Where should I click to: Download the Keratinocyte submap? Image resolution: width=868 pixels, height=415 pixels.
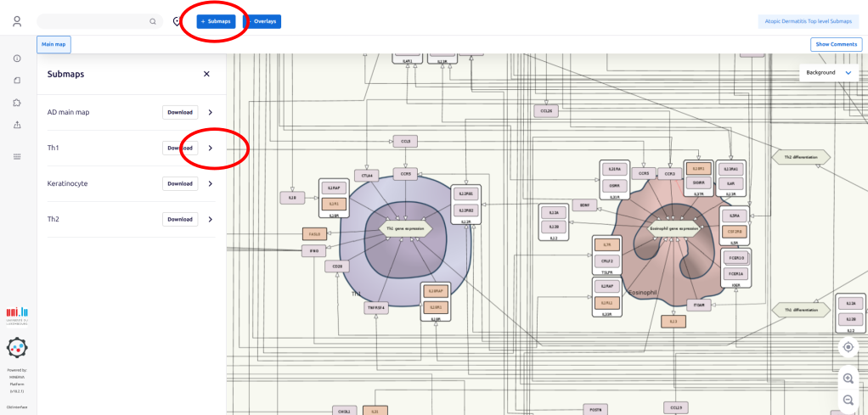tap(180, 183)
